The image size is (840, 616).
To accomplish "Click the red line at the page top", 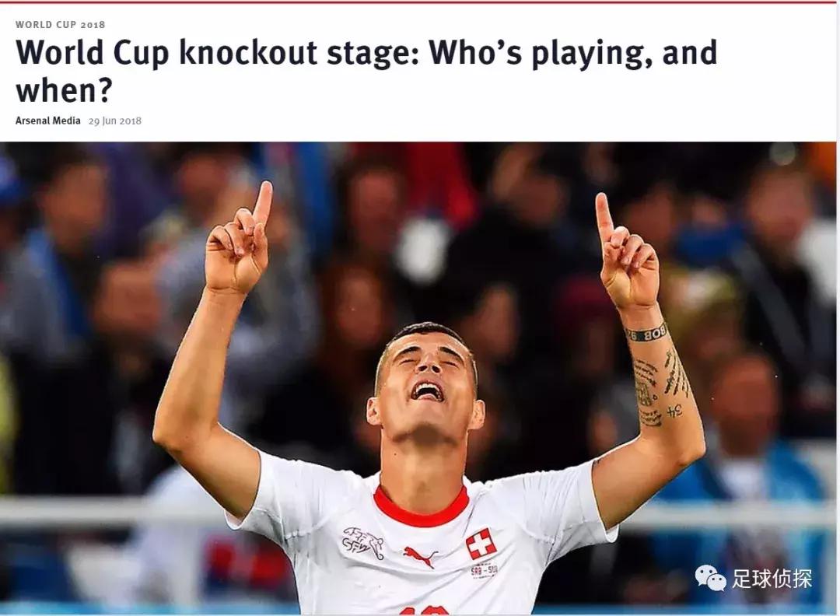I will (x=420, y=2).
